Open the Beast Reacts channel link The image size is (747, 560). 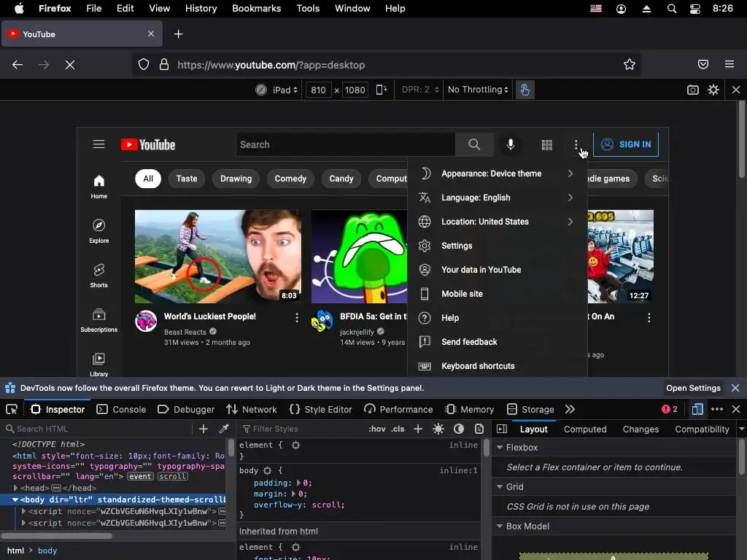pos(185,332)
